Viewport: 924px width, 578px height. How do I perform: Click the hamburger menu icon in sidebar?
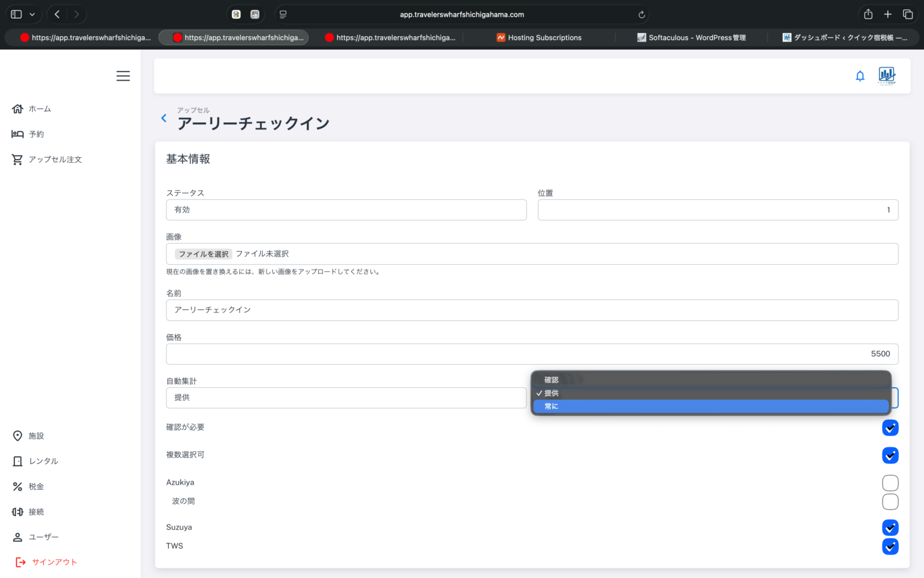[123, 76]
